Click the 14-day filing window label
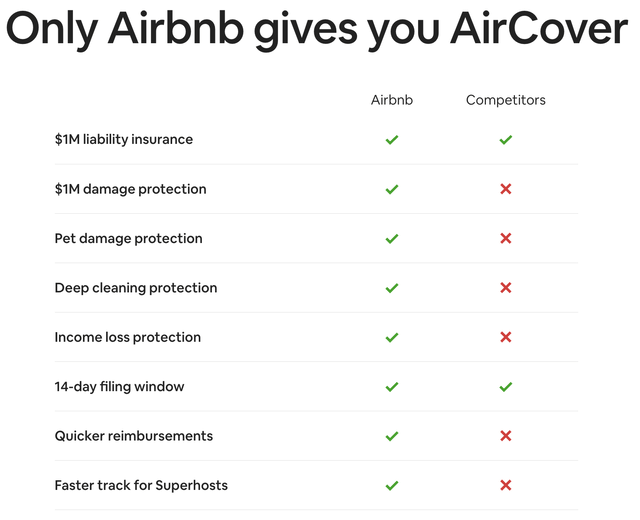The height and width of the screenshot is (520, 640). pos(119,387)
